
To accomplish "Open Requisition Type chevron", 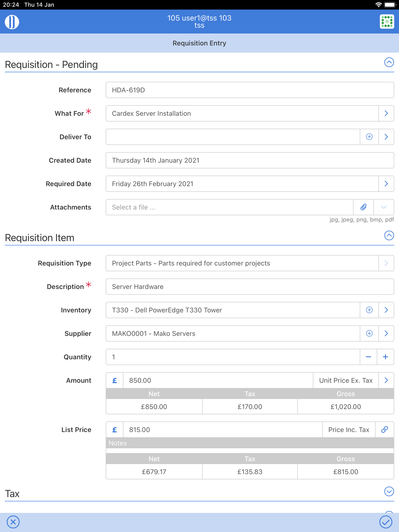I will click(386, 263).
